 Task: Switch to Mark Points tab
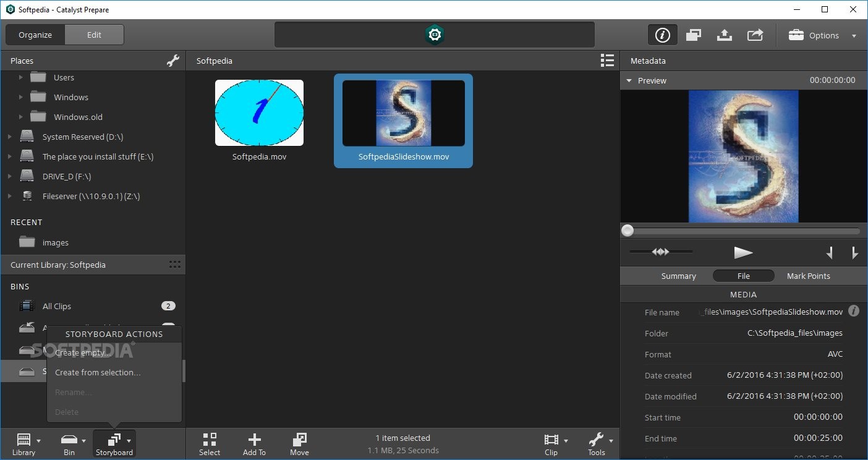click(809, 276)
